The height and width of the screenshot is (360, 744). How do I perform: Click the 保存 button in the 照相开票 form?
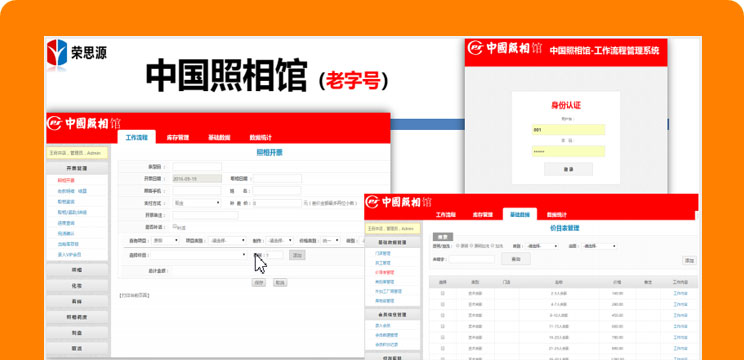259,282
